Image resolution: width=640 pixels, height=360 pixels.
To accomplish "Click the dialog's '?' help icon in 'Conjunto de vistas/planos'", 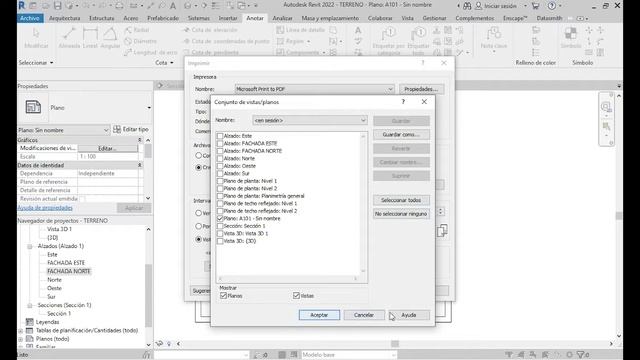I will click(x=403, y=102).
